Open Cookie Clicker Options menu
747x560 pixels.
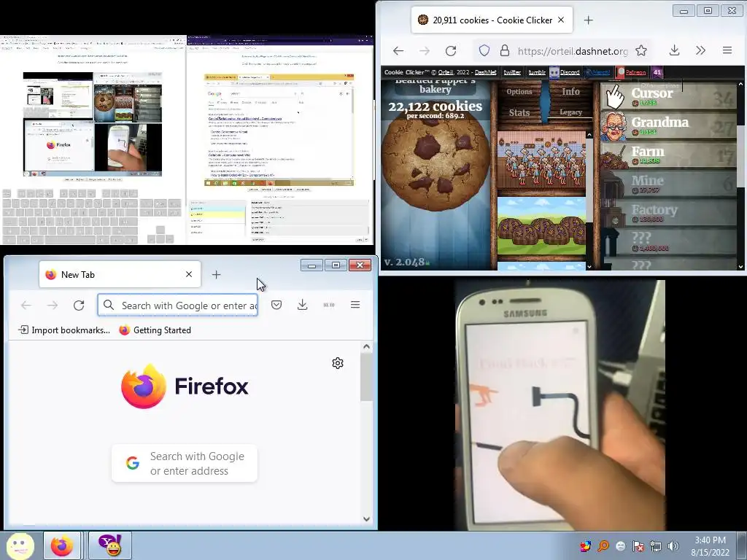pos(519,91)
